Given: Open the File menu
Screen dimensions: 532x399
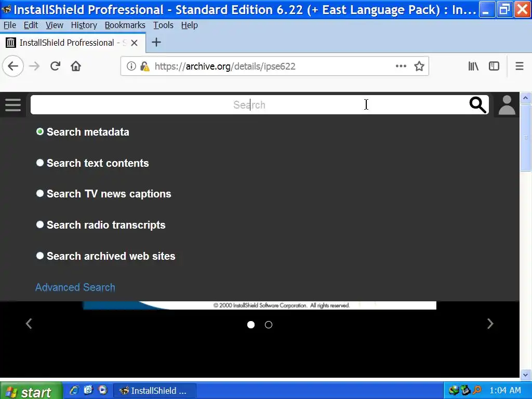Looking at the screenshot, I should (9, 25).
